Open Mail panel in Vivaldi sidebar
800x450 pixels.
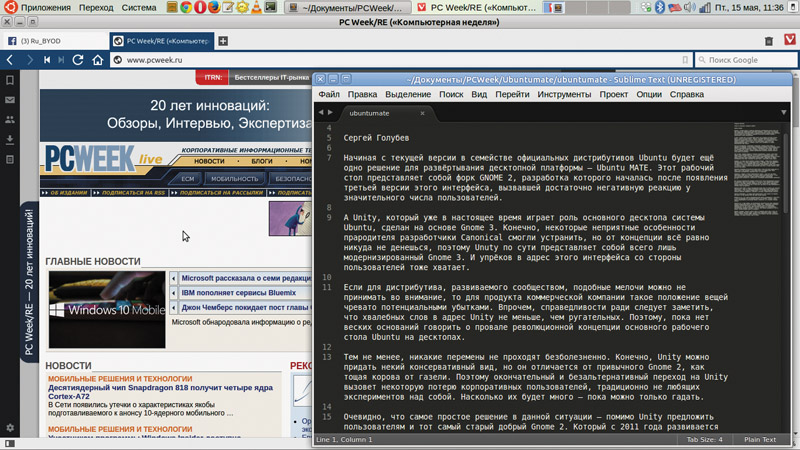point(10,100)
